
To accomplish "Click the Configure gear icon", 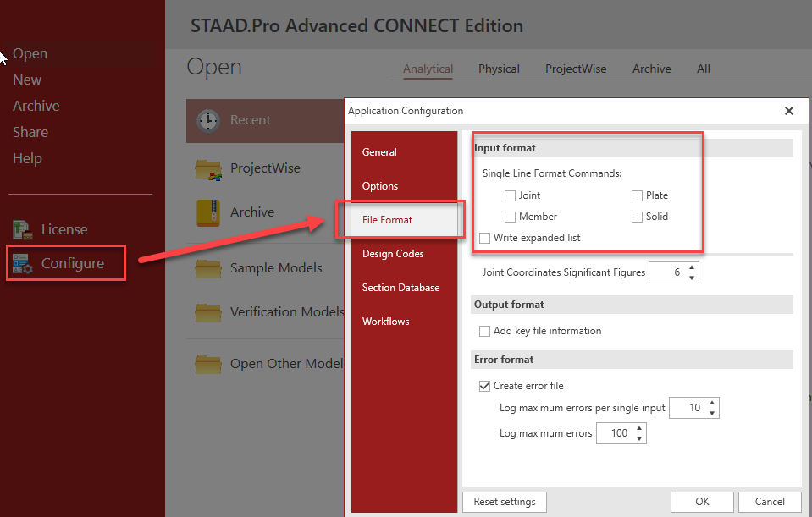I will [23, 263].
